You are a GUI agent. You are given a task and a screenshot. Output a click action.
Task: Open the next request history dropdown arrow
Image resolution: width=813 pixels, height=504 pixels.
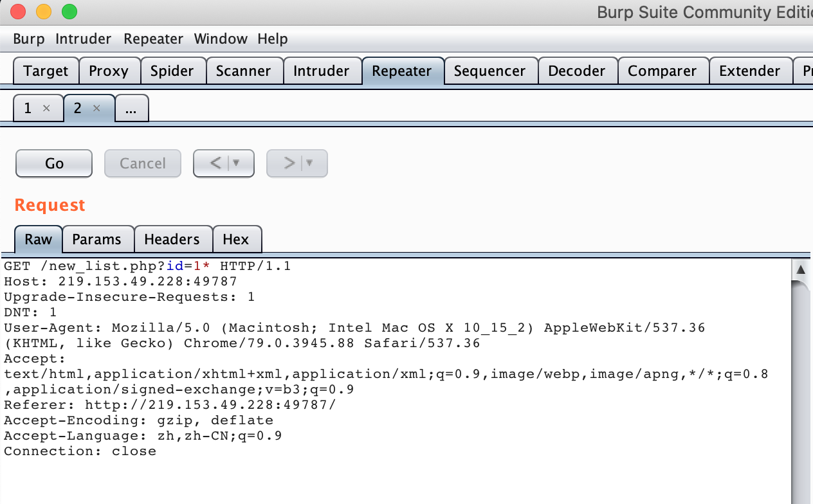point(310,163)
